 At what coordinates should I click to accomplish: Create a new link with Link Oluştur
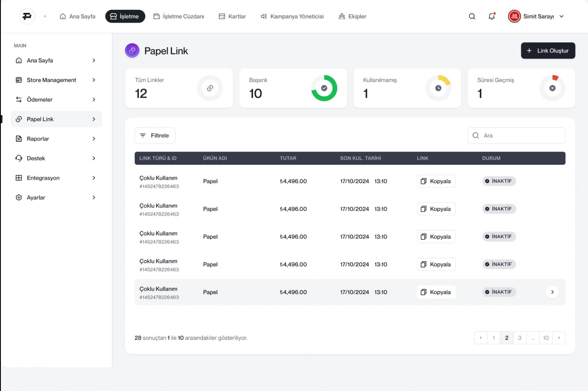pyautogui.click(x=548, y=50)
